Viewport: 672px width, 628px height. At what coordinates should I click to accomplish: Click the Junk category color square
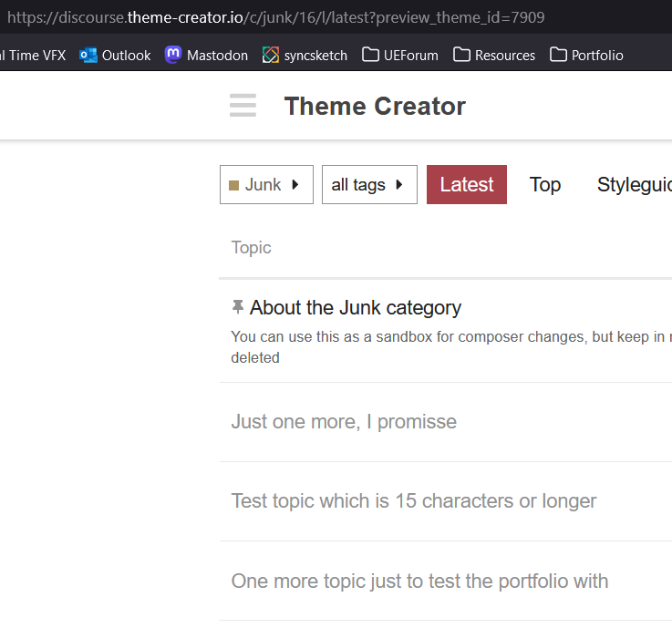(x=234, y=186)
